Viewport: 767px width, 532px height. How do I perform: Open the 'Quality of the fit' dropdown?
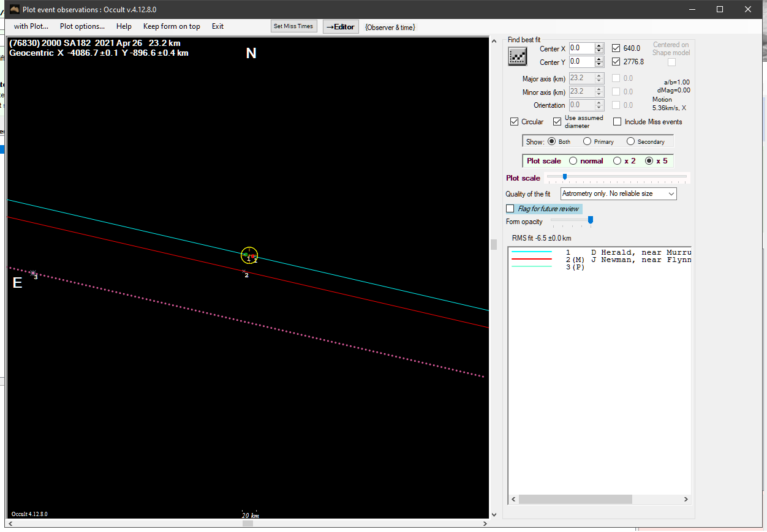click(x=618, y=193)
